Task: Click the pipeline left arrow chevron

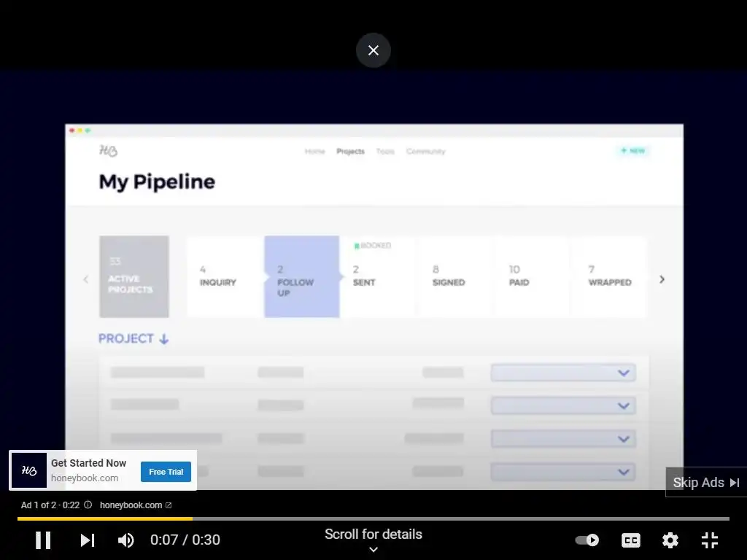Action: [86, 279]
